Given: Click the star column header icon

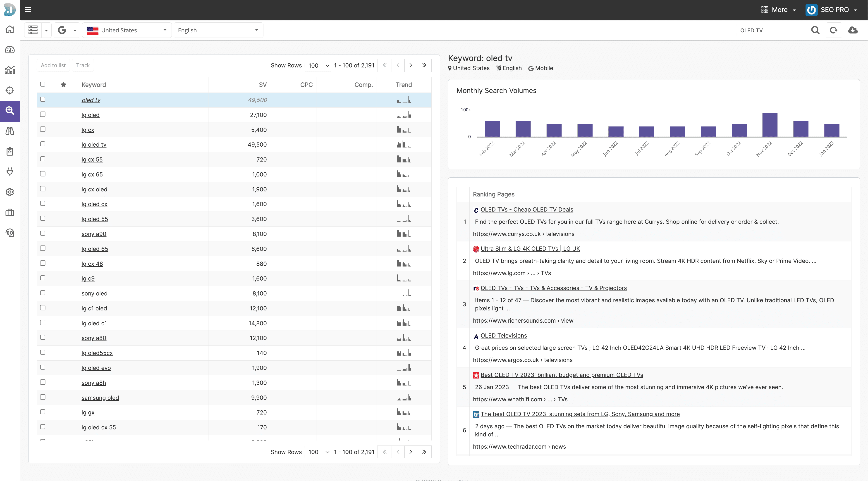Looking at the screenshot, I should tap(63, 85).
